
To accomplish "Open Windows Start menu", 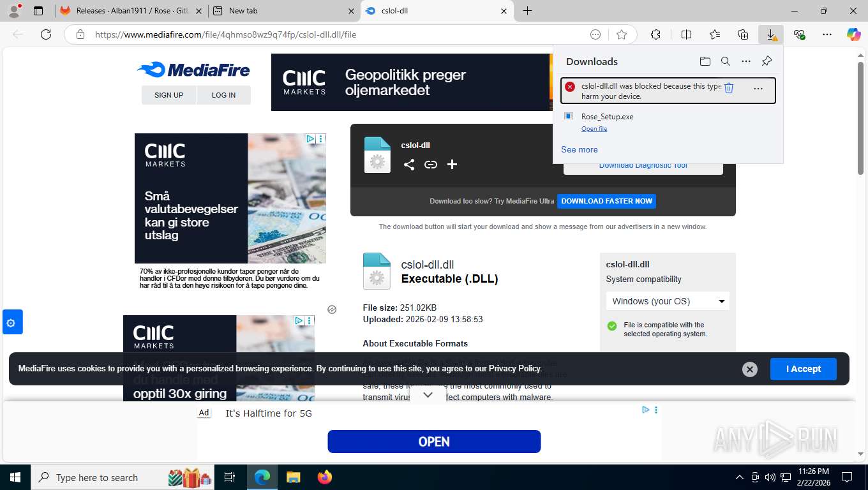I will [x=15, y=477].
